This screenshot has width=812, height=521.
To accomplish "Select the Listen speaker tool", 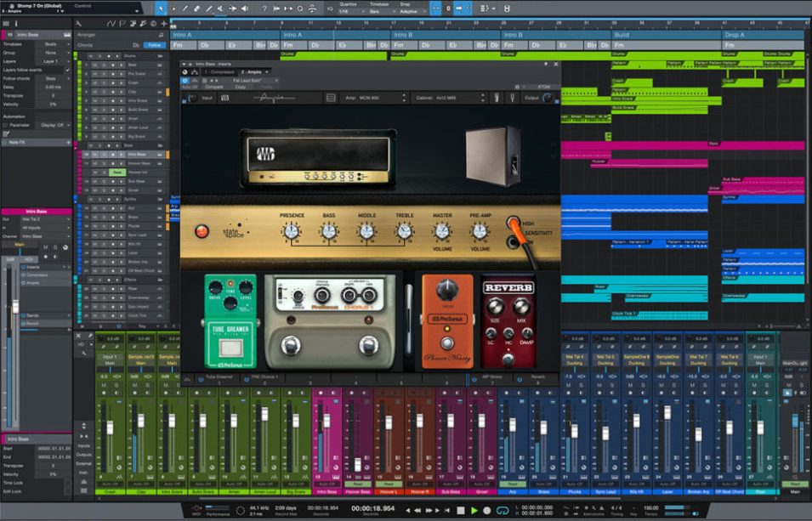I will (245, 8).
